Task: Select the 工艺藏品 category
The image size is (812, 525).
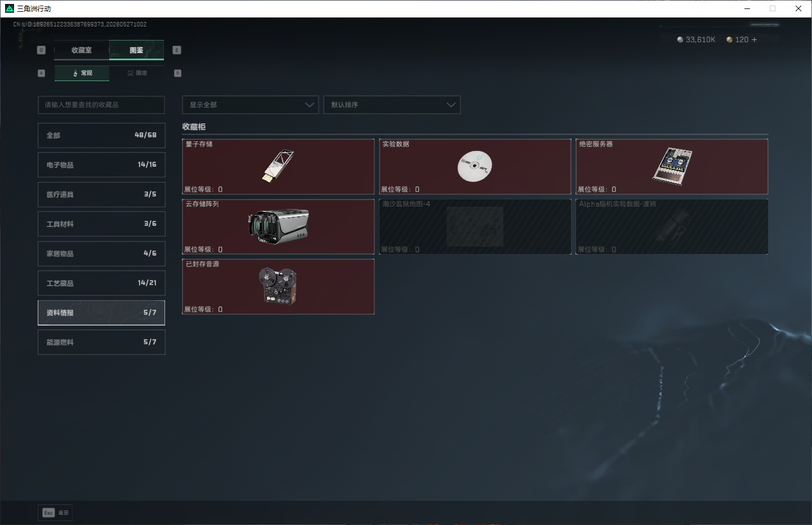Action: [x=101, y=283]
